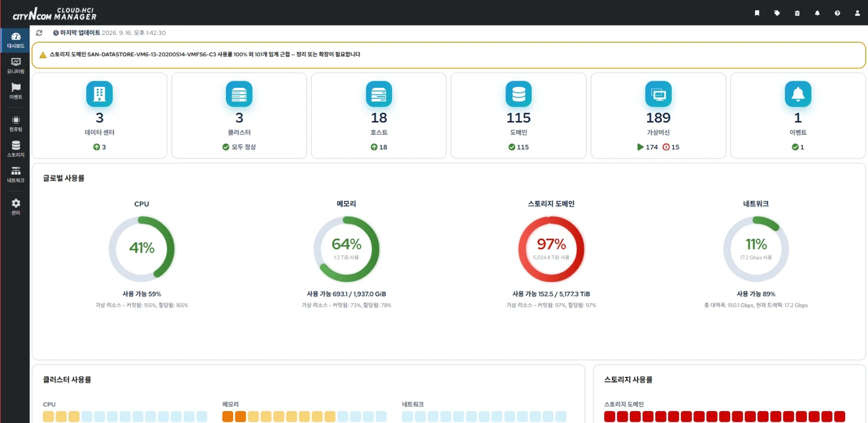Image resolution: width=868 pixels, height=423 pixels.
Task: Click the green check icon next to 모두 정상
Action: click(x=226, y=147)
